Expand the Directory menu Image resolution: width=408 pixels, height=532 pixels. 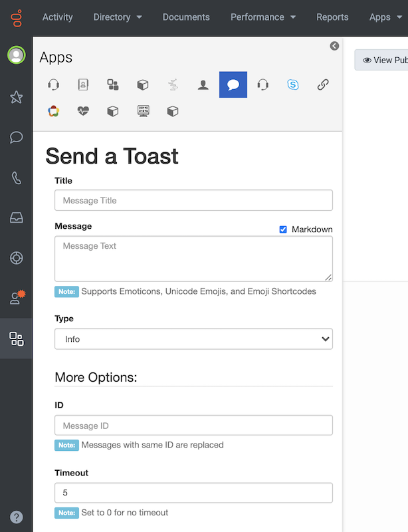pos(118,17)
